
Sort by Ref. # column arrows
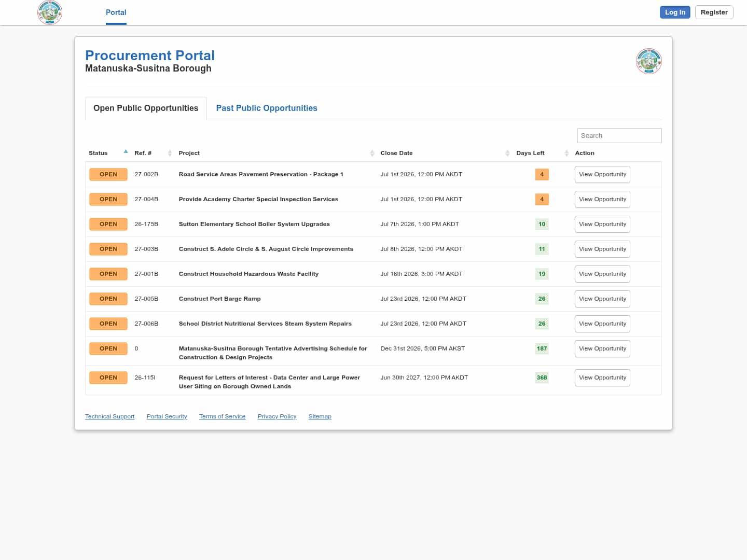[170, 153]
